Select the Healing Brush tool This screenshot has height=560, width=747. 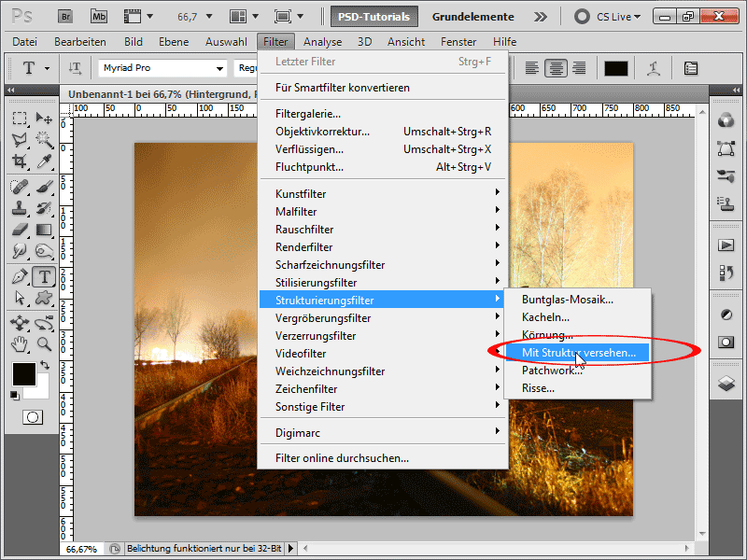pos(20,187)
